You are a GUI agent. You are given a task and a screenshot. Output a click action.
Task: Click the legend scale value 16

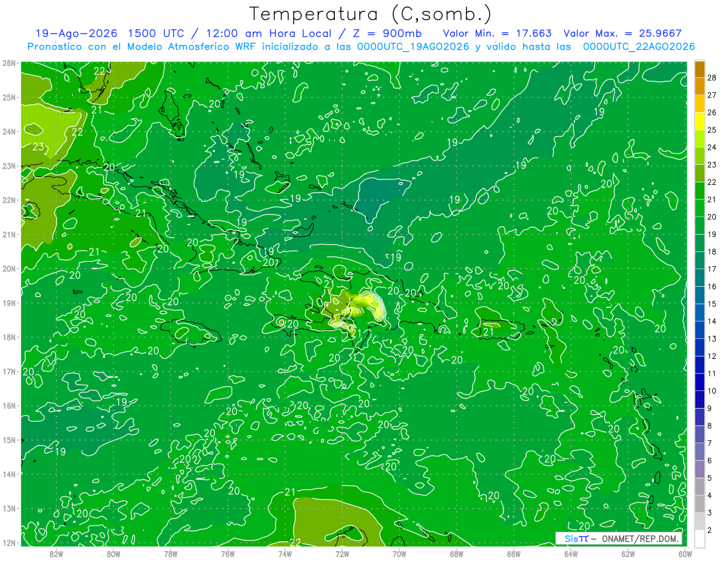click(712, 286)
